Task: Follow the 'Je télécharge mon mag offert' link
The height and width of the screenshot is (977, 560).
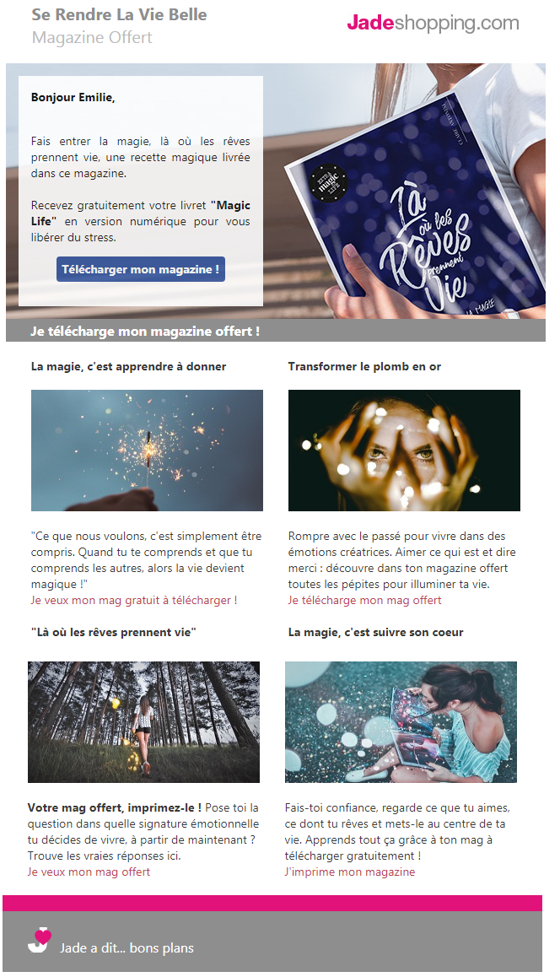Action: click(x=364, y=601)
